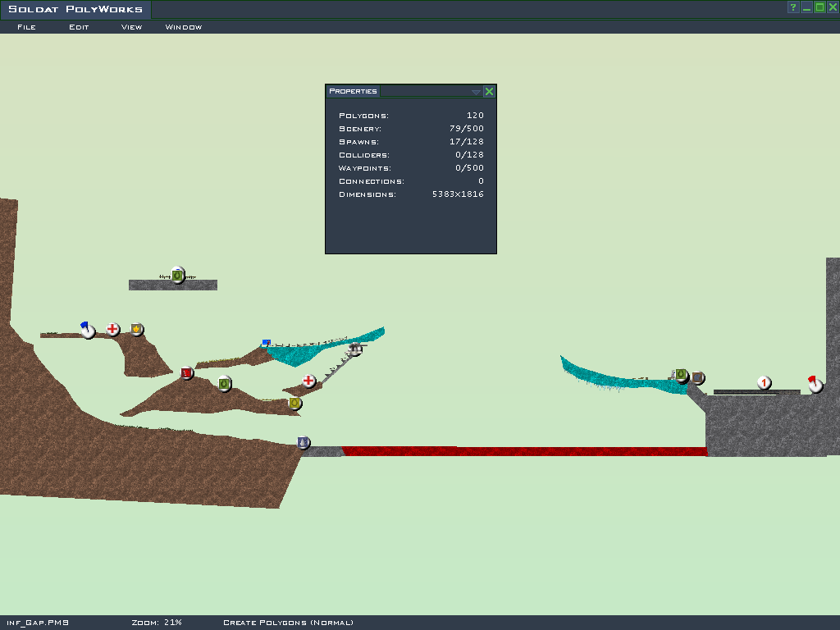
Task: Click the stationary gun marker above the stairs
Action: click(x=355, y=349)
